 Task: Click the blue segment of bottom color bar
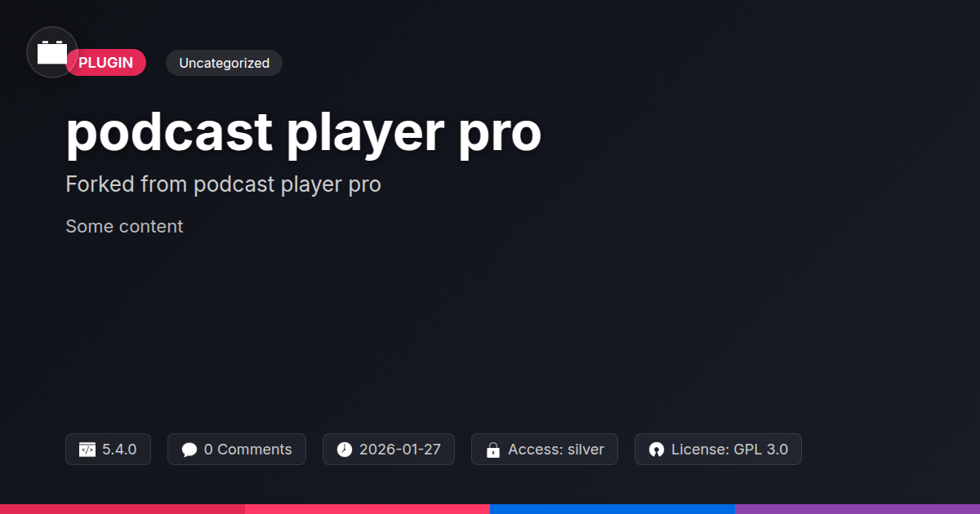pos(612,509)
